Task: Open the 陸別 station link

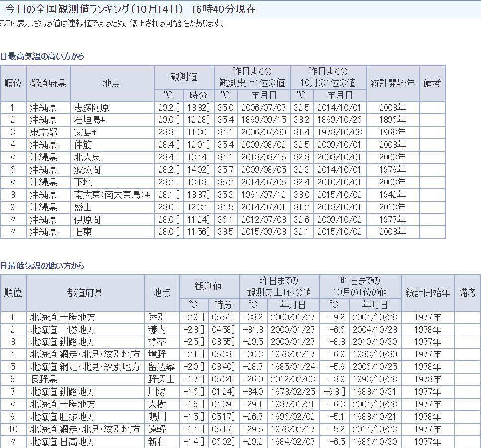Action: [x=157, y=317]
